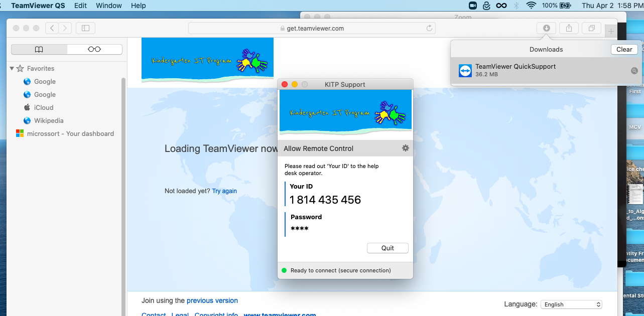Open the Language dropdown set to English
This screenshot has width=644, height=316.
pos(571,304)
